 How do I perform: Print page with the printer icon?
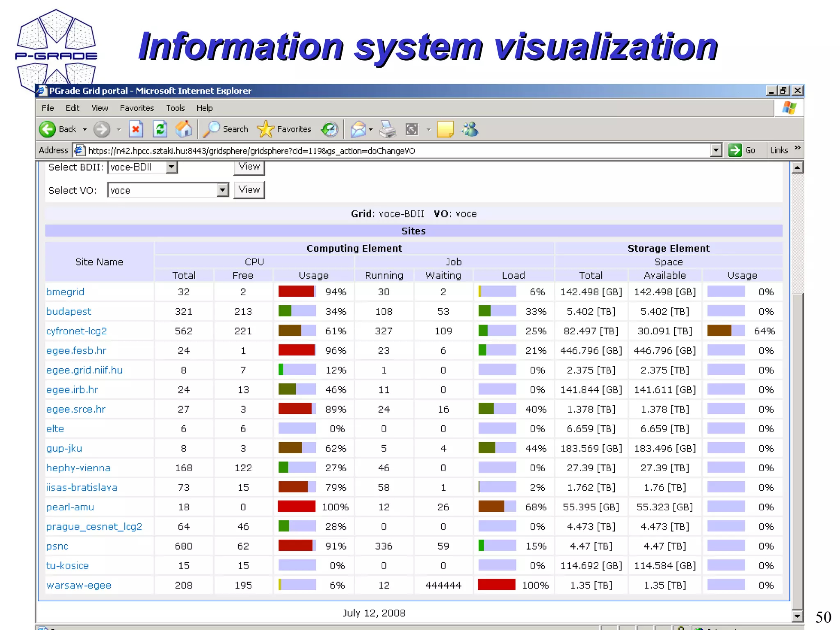(x=388, y=129)
